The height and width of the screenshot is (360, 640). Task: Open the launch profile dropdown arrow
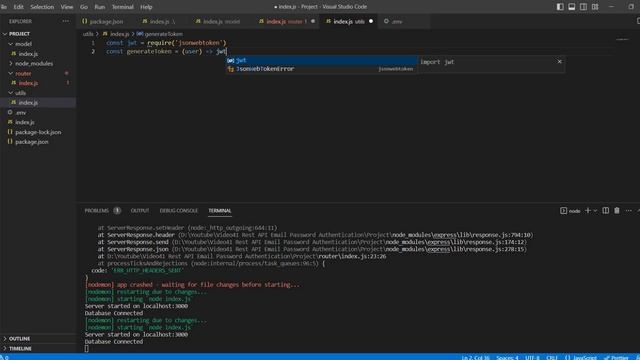595,211
